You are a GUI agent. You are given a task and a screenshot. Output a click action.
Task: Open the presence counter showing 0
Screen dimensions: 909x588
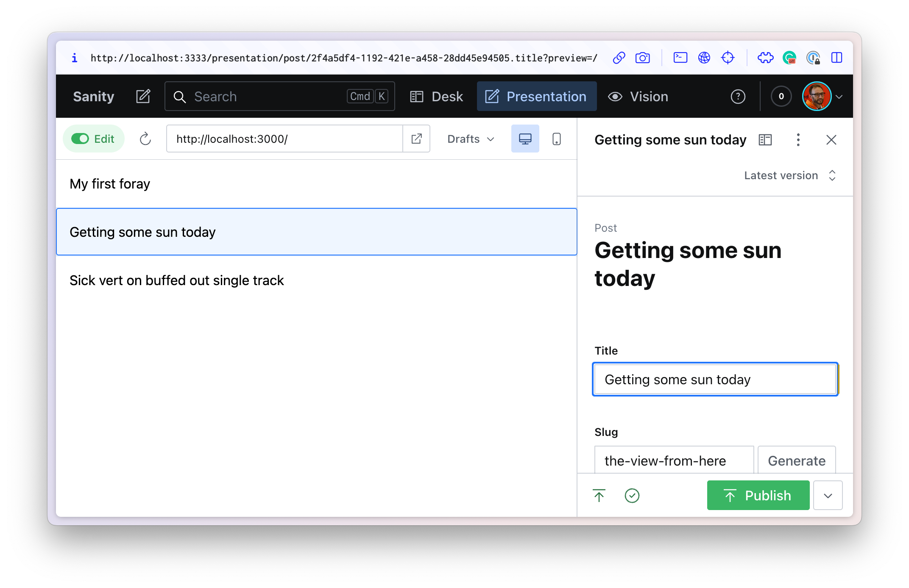(x=781, y=97)
